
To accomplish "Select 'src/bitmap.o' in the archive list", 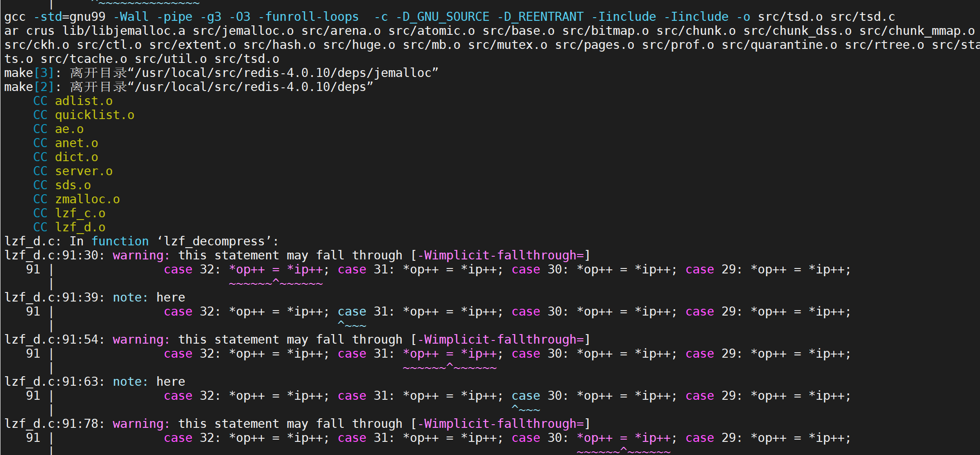I will click(x=605, y=31).
